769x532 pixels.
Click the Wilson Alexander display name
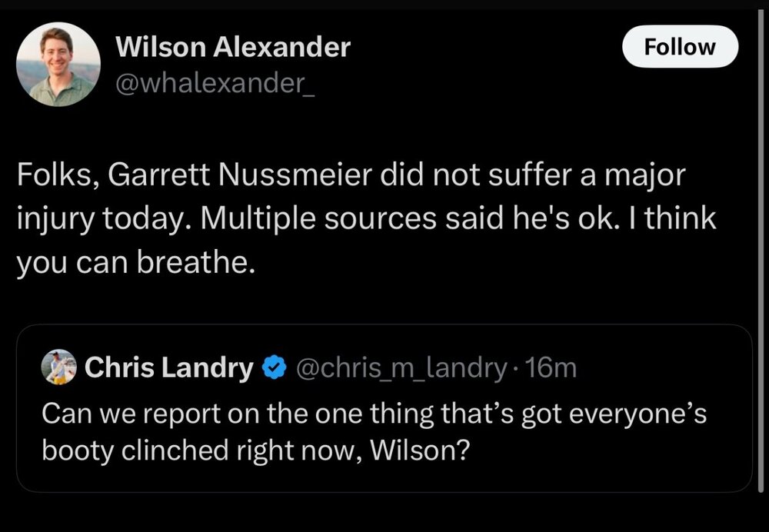[232, 48]
